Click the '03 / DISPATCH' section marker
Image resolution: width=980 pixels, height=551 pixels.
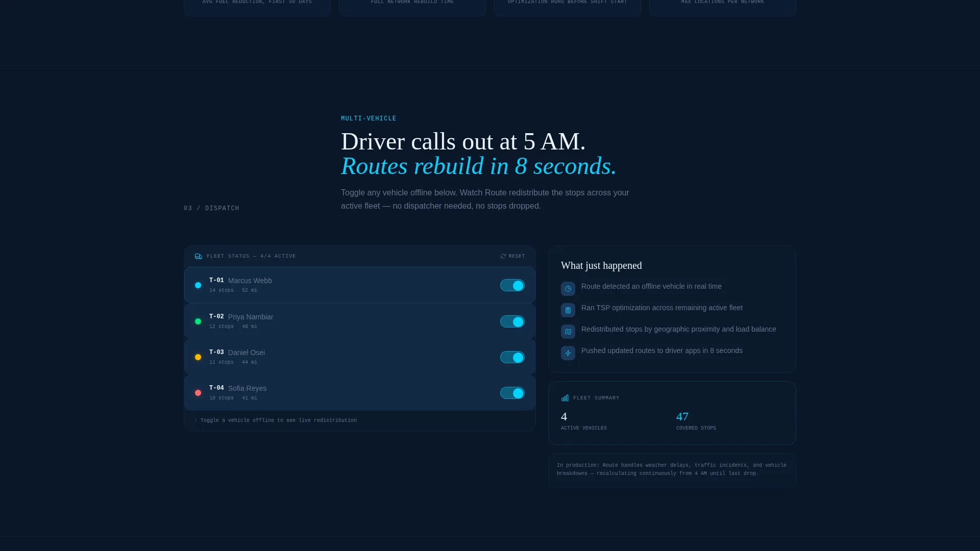coord(211,208)
